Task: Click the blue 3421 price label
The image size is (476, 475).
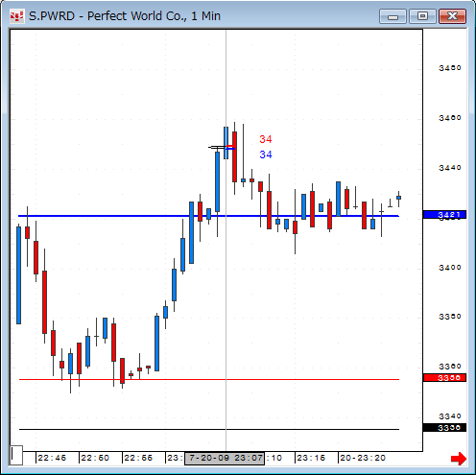Action: (444, 215)
